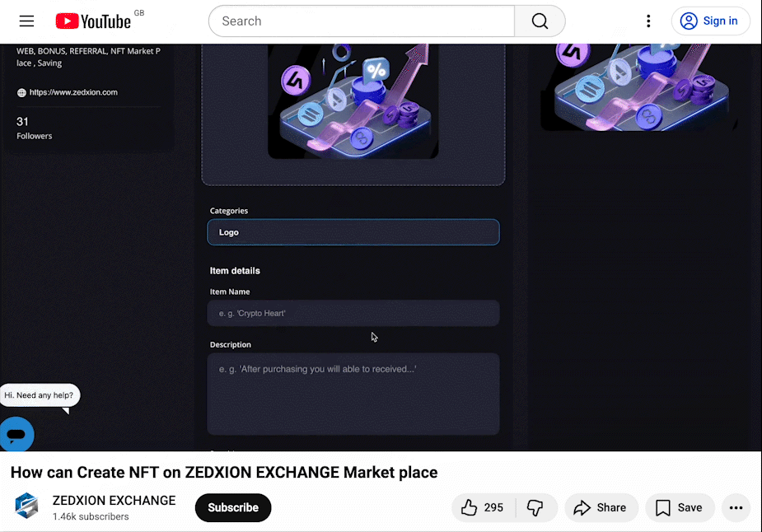Screen dimensions: 762x532
Task: Open more actions ellipsis below video
Action: tap(736, 507)
